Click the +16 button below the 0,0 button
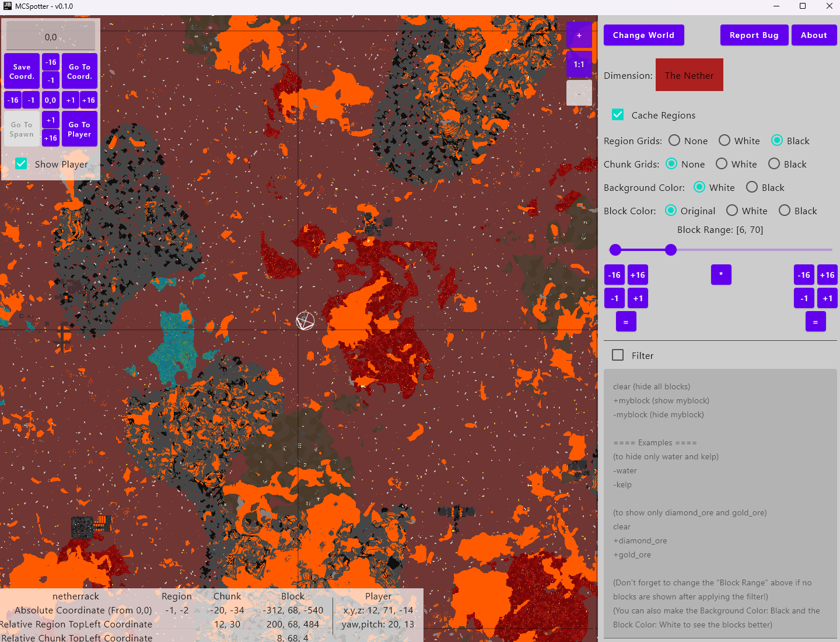Image resolution: width=840 pixels, height=642 pixels. coord(51,138)
